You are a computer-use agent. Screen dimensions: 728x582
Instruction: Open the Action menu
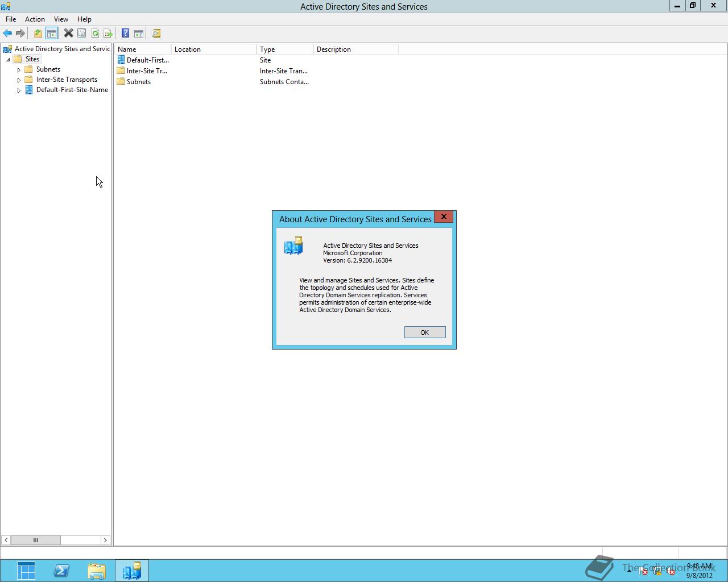[35, 19]
